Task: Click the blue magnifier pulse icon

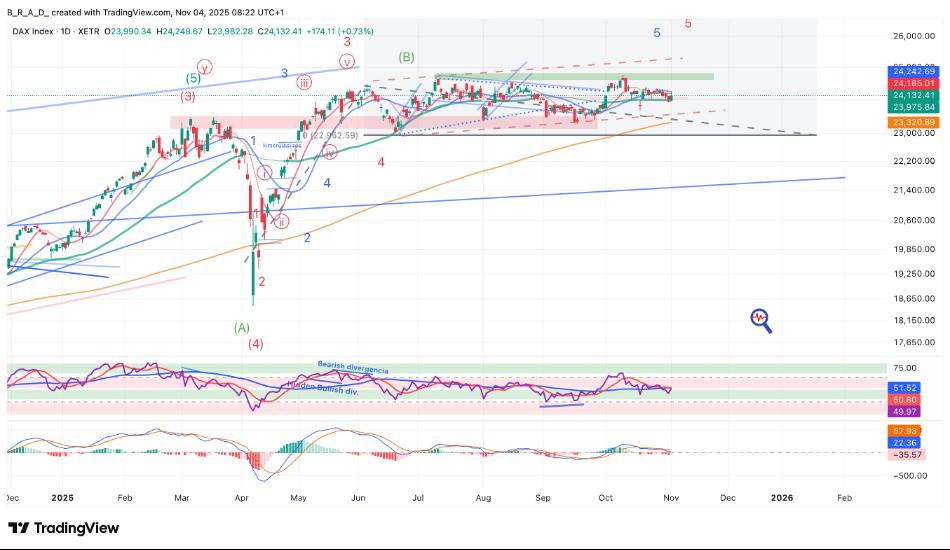Action: pyautogui.click(x=761, y=319)
